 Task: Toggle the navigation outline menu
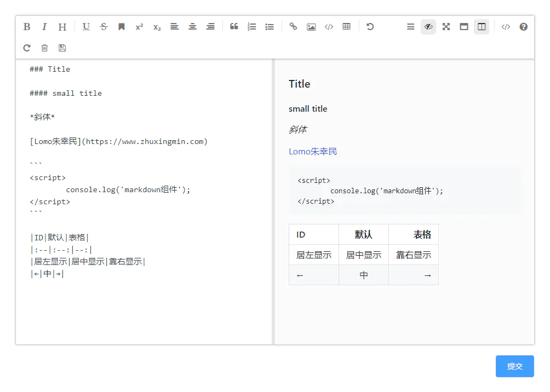pyautogui.click(x=410, y=27)
